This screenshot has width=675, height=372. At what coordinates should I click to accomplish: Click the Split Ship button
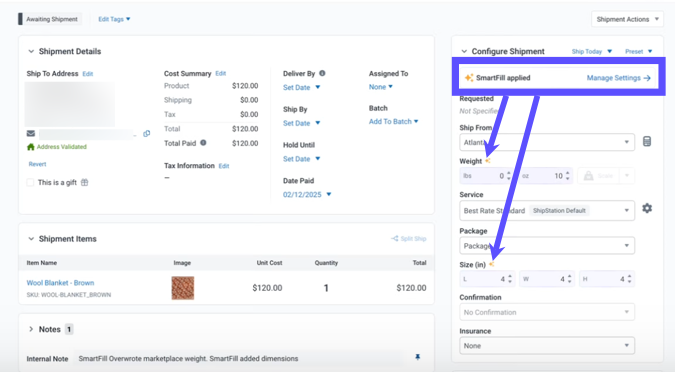click(409, 239)
